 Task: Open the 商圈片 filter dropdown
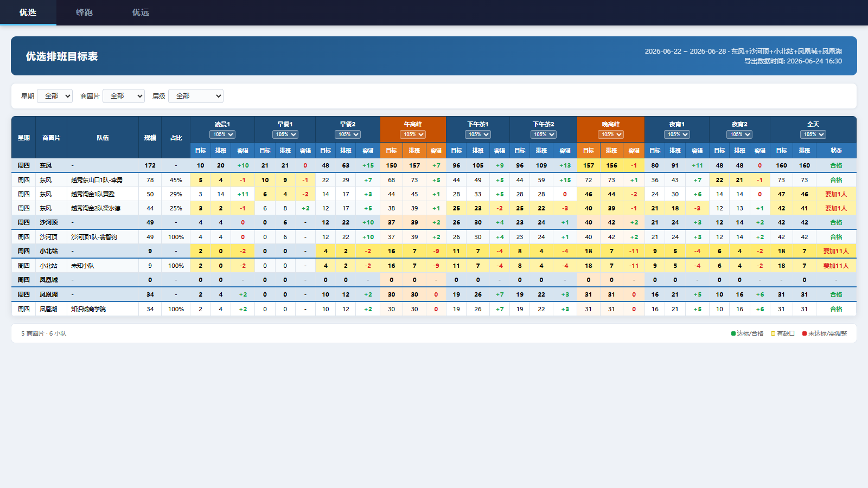click(124, 96)
